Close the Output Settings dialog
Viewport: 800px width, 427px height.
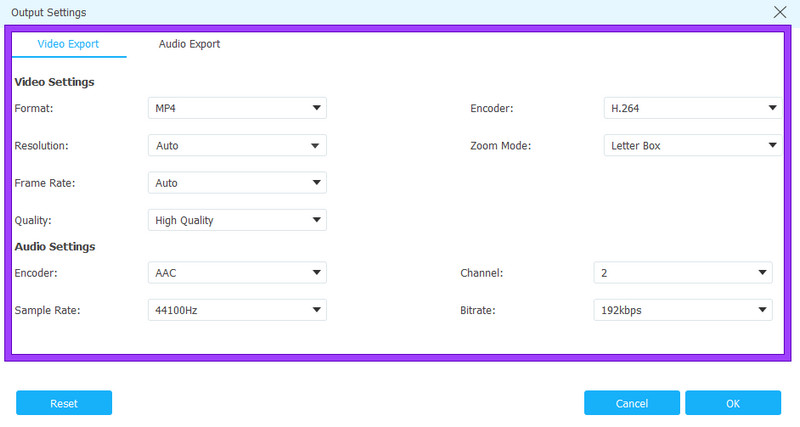tap(780, 12)
